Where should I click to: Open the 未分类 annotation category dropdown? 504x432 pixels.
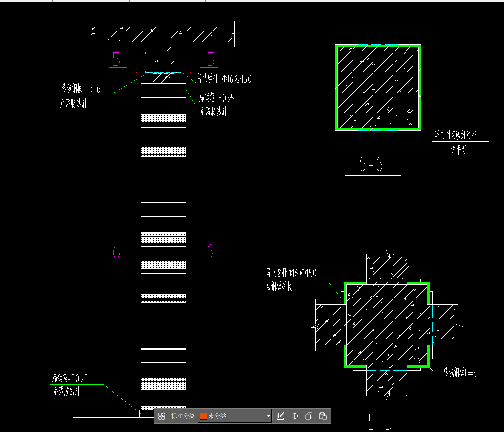(234, 416)
